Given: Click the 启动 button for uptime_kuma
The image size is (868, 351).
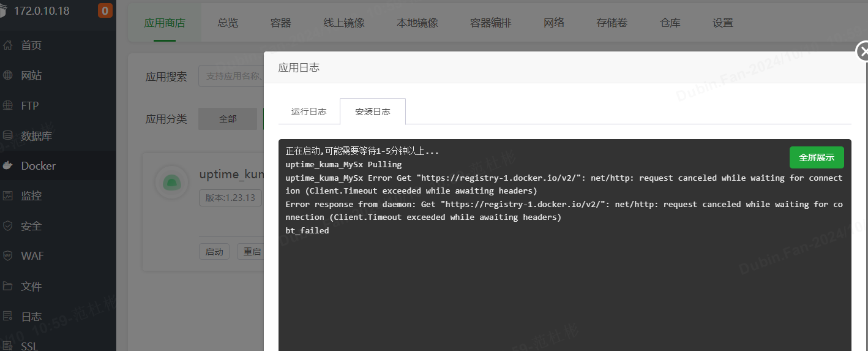Looking at the screenshot, I should pyautogui.click(x=214, y=252).
